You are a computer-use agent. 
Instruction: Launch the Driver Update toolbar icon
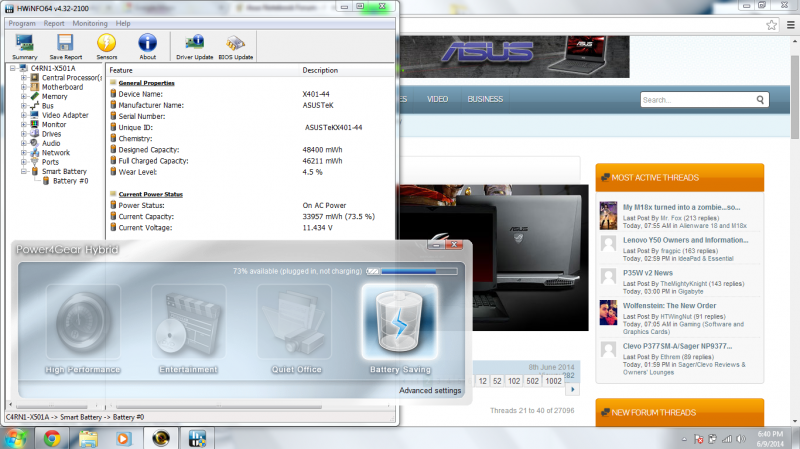point(194,46)
